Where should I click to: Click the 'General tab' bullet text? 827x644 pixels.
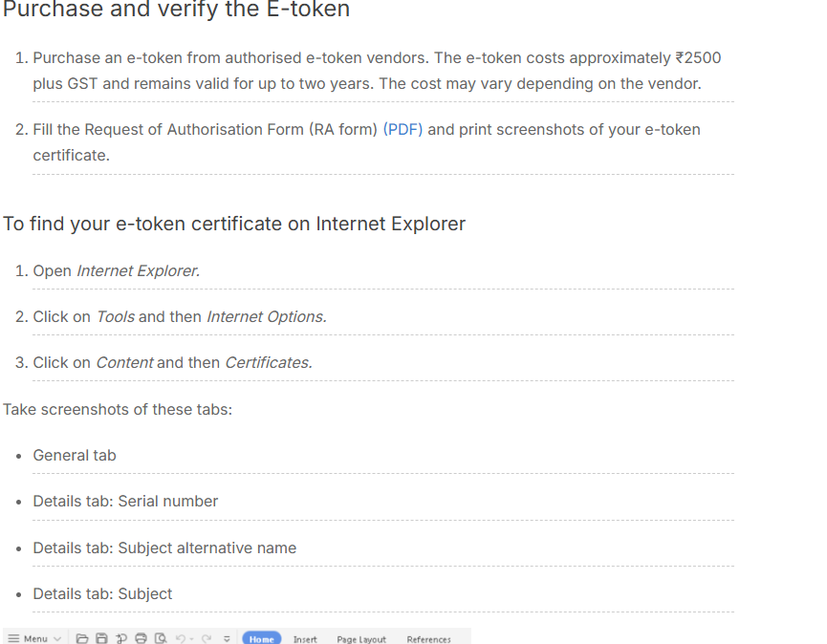coord(75,455)
